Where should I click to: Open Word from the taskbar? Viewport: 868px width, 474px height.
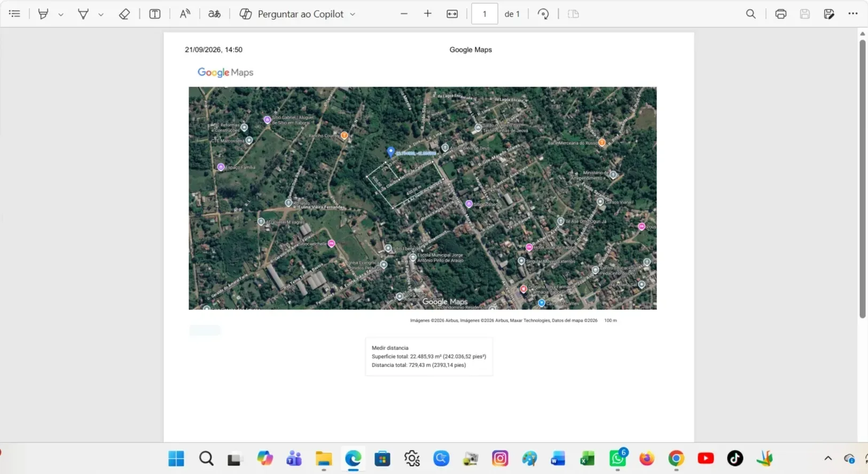[558, 459]
